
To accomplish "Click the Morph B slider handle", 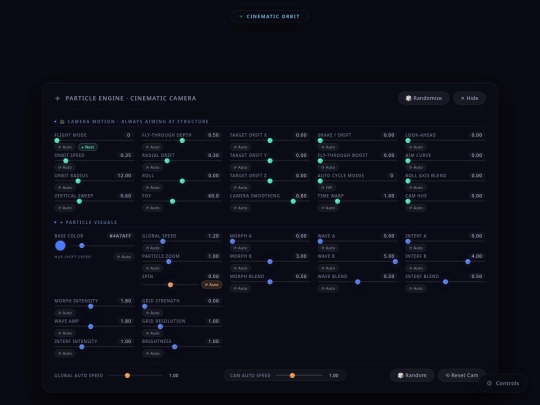I will click(x=270, y=262).
